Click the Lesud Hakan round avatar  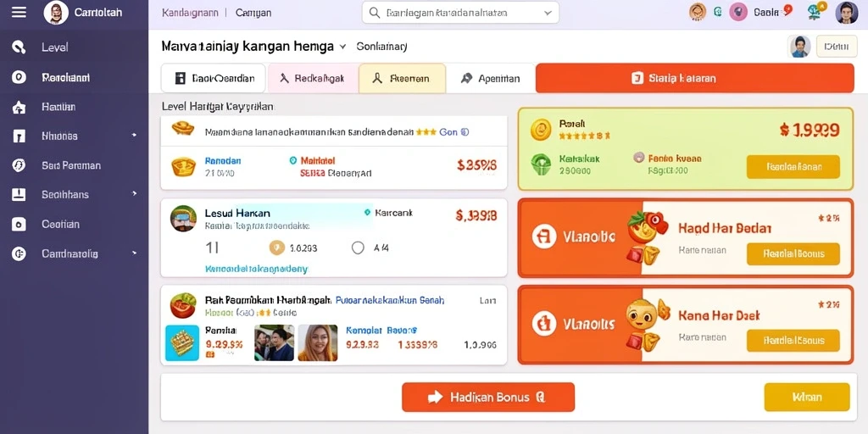[x=183, y=218]
